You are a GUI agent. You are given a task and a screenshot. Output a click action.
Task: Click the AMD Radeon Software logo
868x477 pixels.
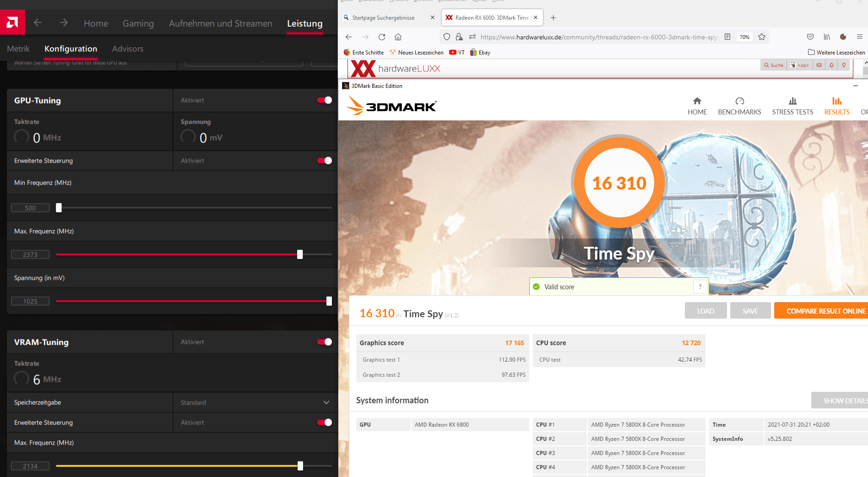[x=12, y=22]
